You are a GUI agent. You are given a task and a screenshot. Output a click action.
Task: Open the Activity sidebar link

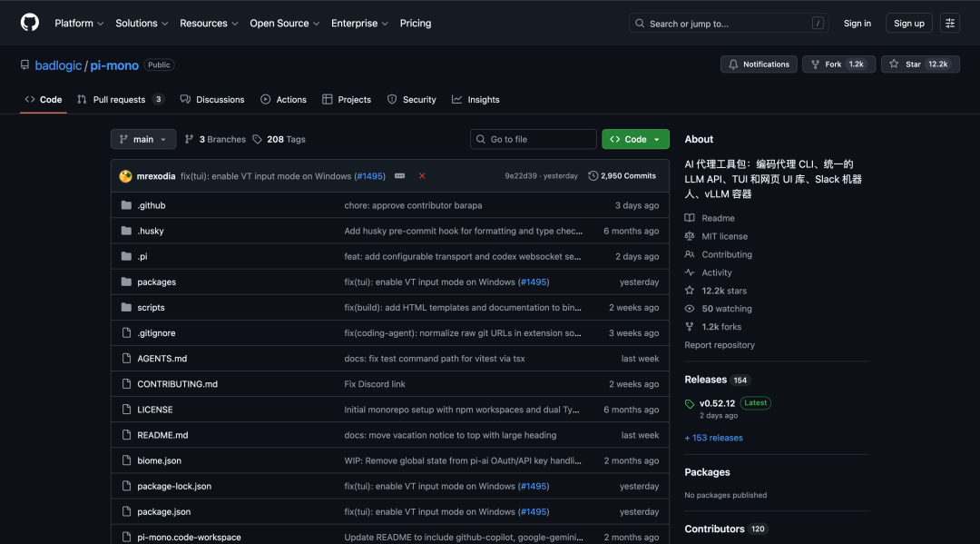pyautogui.click(x=709, y=272)
